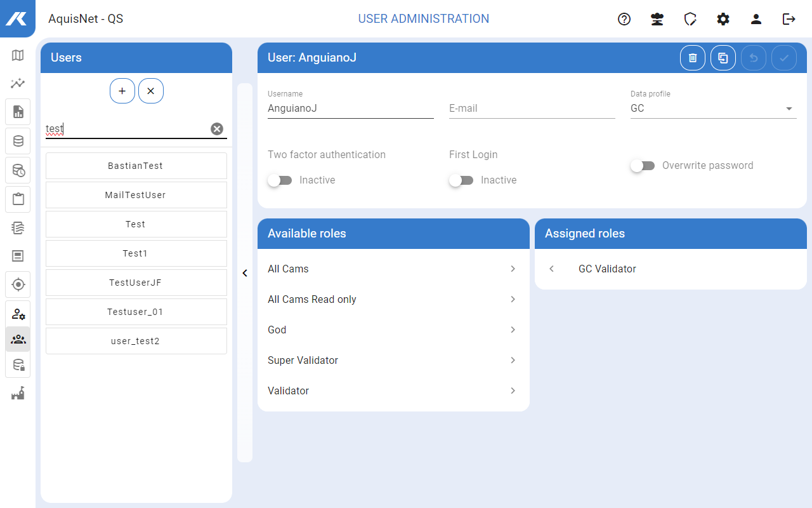Open the user profile account icon
The image size is (812, 508).
click(x=756, y=19)
